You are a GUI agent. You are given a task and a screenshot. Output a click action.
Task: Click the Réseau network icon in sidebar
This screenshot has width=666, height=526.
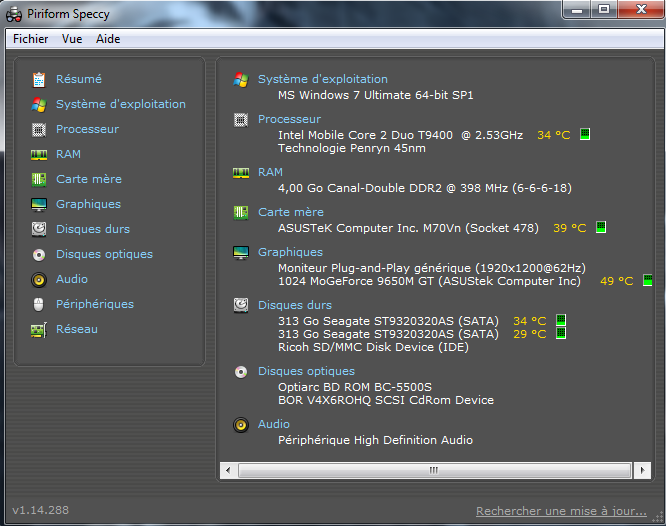(x=39, y=329)
